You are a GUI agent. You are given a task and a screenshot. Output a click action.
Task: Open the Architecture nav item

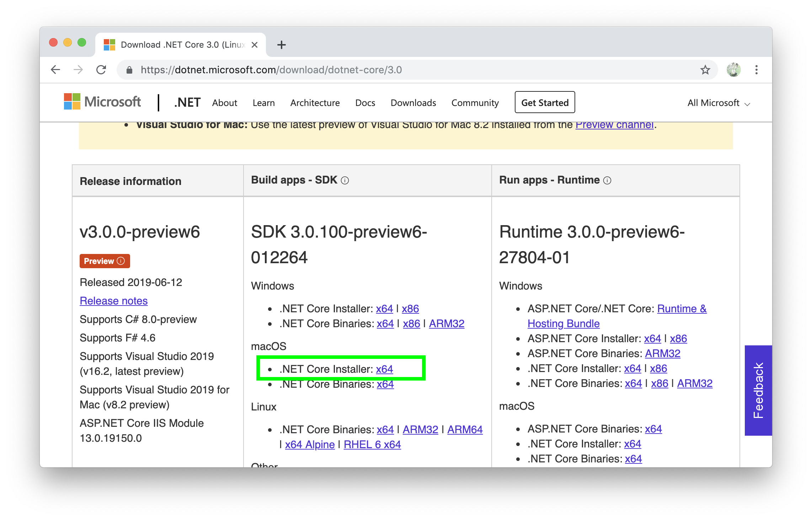[315, 103]
